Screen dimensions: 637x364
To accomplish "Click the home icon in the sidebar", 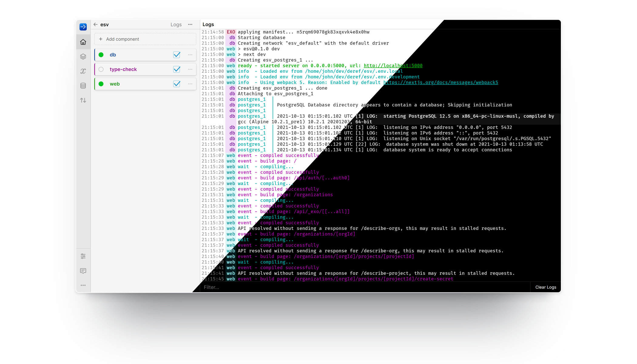I will [83, 42].
